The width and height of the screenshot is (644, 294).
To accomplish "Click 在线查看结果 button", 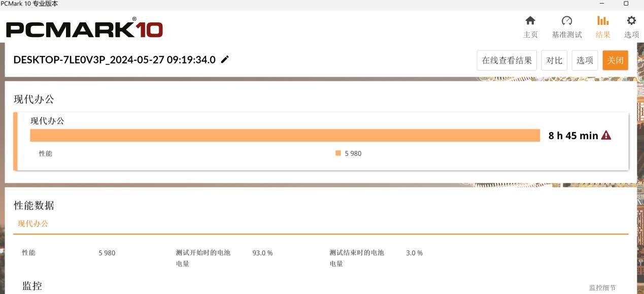I will click(506, 60).
